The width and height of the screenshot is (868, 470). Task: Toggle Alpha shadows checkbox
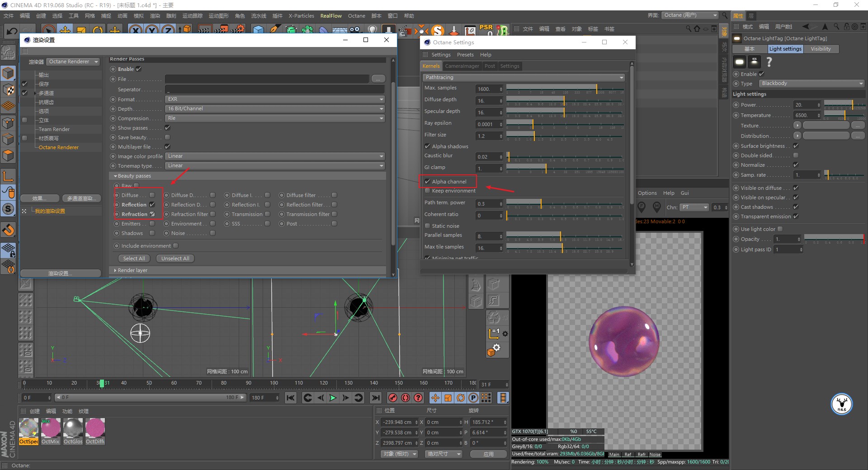[x=427, y=146]
